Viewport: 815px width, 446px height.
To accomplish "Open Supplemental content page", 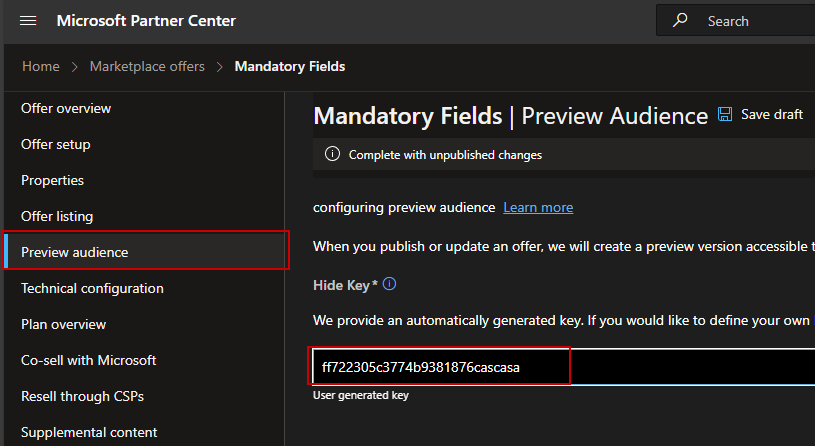I will pos(89,432).
